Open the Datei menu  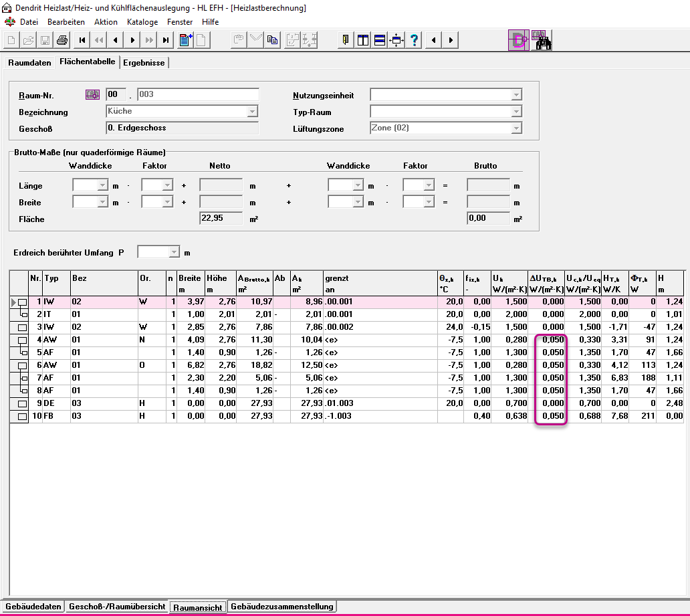29,22
